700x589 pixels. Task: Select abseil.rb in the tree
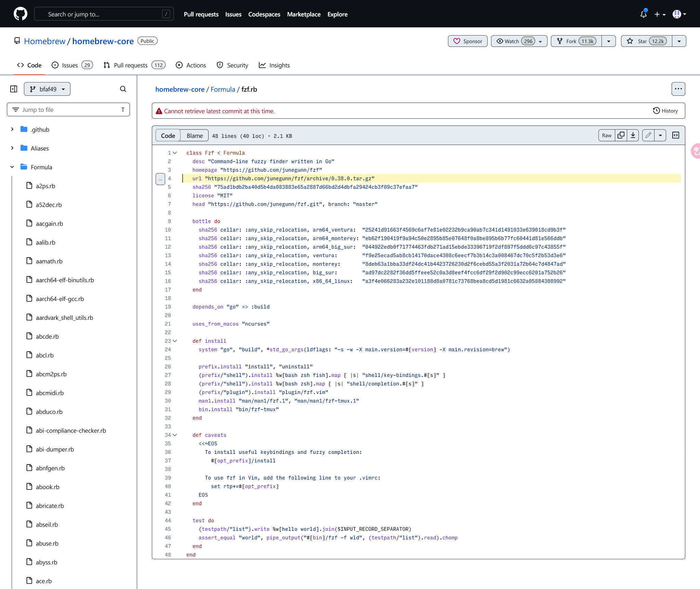(x=47, y=524)
